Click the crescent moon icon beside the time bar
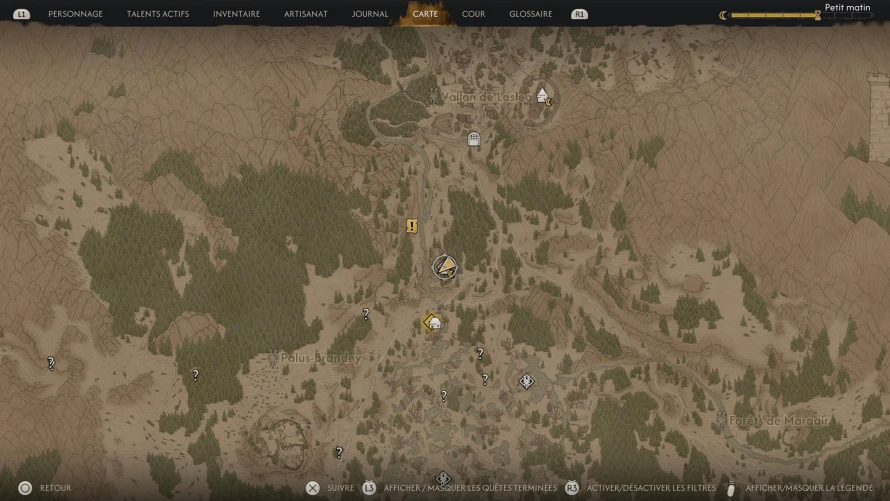Viewport: 890px width, 501px height. click(x=723, y=15)
